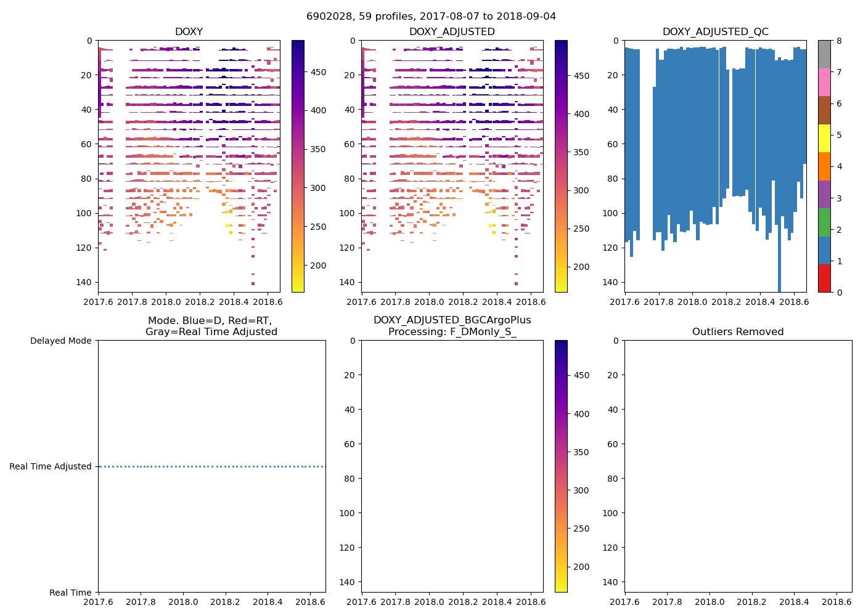This screenshot has width=863, height=616.
Task: Select the purple segment of the QC colorbar
Action: click(x=824, y=194)
